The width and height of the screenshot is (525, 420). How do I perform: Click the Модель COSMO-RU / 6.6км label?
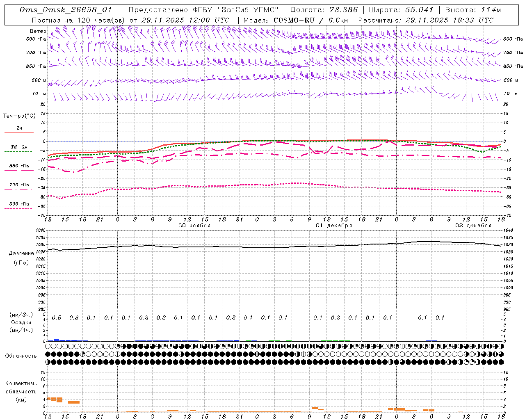[x=295, y=20]
